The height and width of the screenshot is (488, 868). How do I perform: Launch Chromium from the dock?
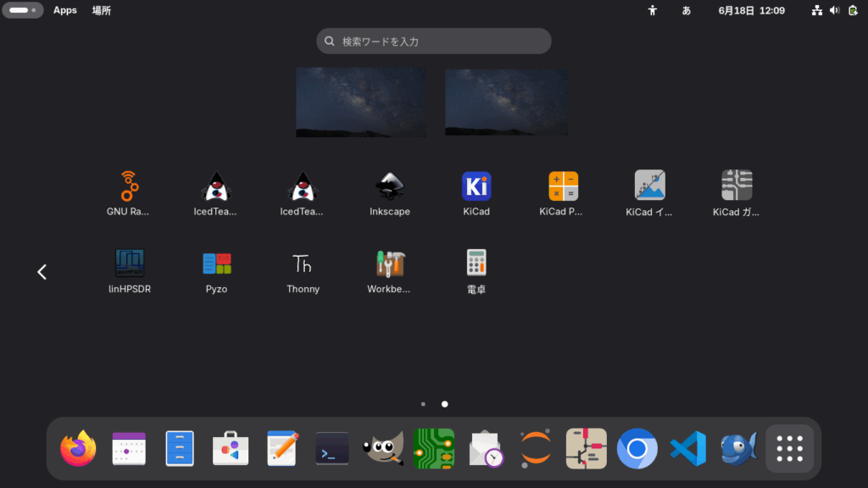pyautogui.click(x=637, y=448)
